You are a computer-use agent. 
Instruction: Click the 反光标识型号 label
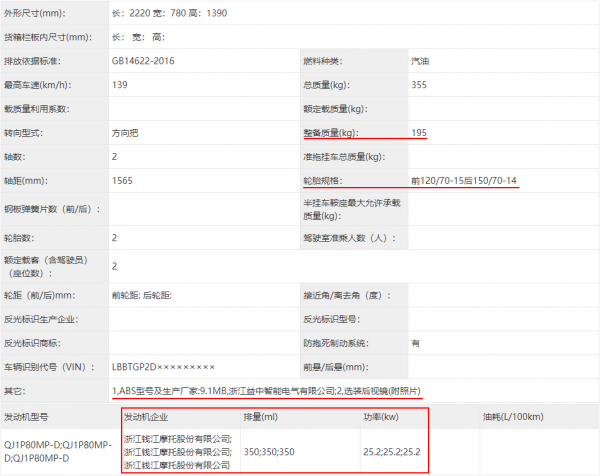(x=331, y=320)
